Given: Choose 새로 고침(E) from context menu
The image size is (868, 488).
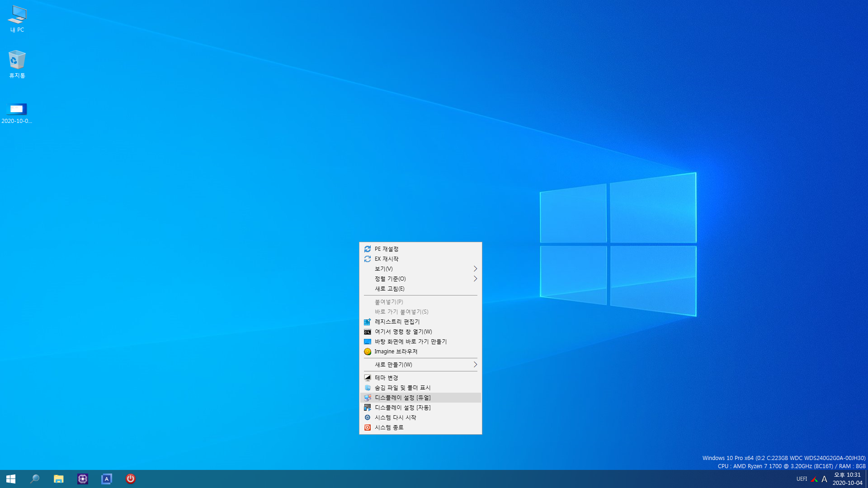Looking at the screenshot, I should coord(420,289).
